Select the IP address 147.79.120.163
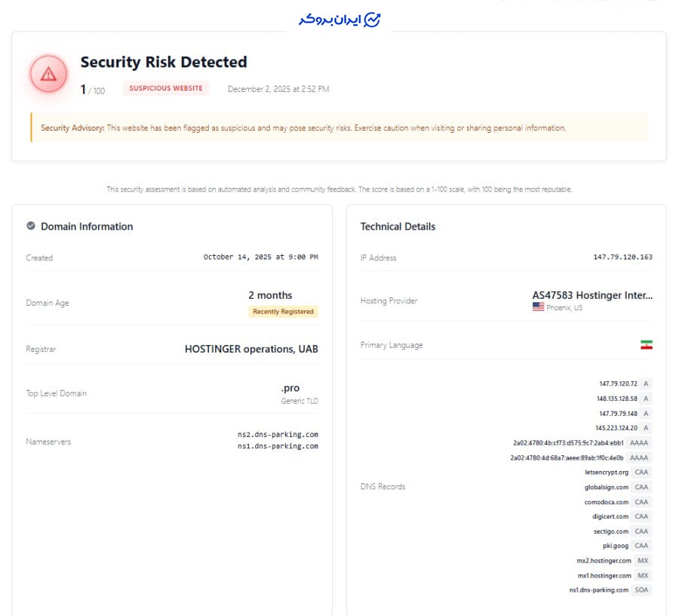 [622, 257]
